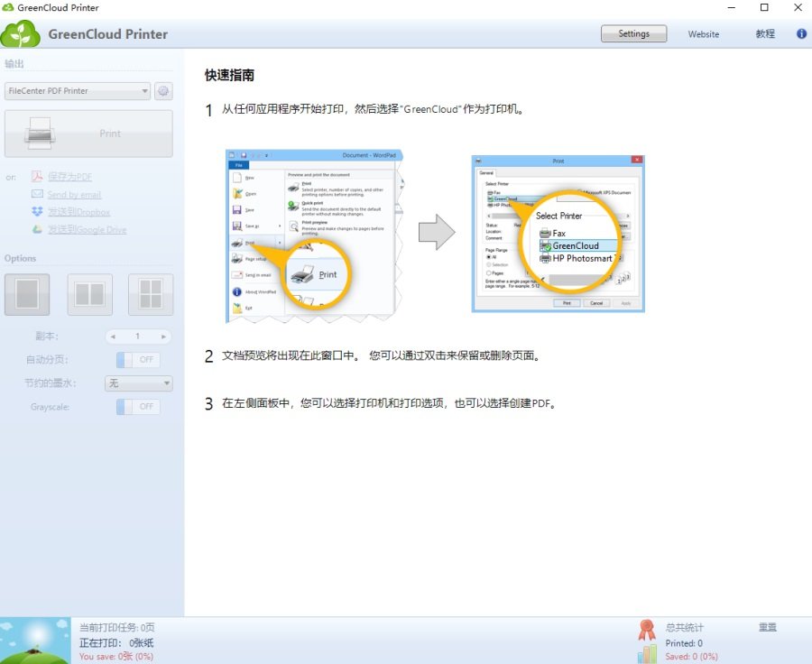The height and width of the screenshot is (664, 812).
Task: Minimize the GreenCloud Printer window
Action: [731, 7]
